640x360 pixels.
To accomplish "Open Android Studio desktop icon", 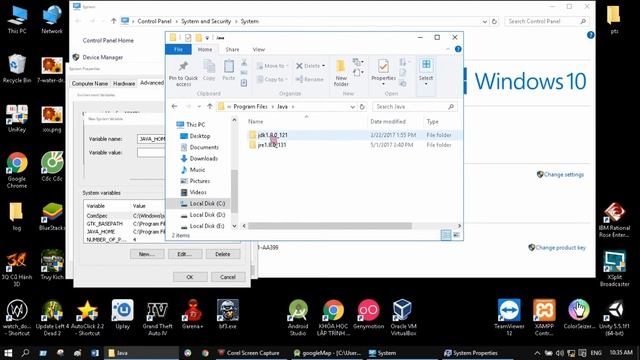I will click(x=298, y=318).
